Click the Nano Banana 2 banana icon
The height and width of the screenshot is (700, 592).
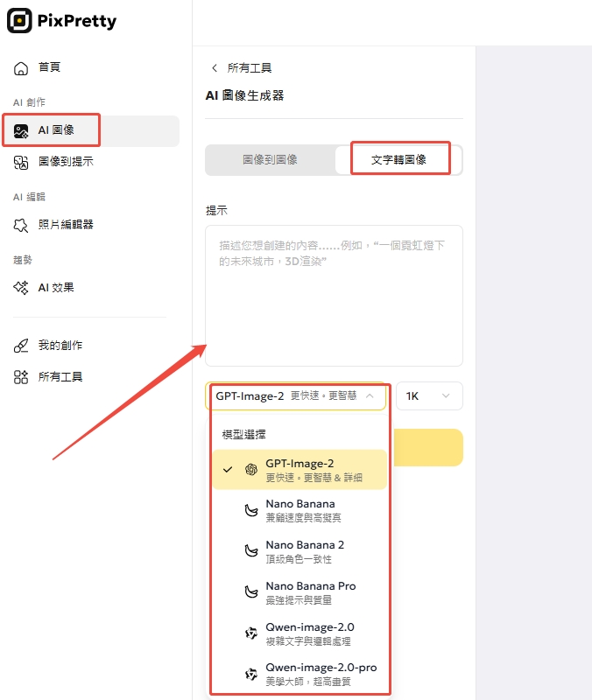251,551
